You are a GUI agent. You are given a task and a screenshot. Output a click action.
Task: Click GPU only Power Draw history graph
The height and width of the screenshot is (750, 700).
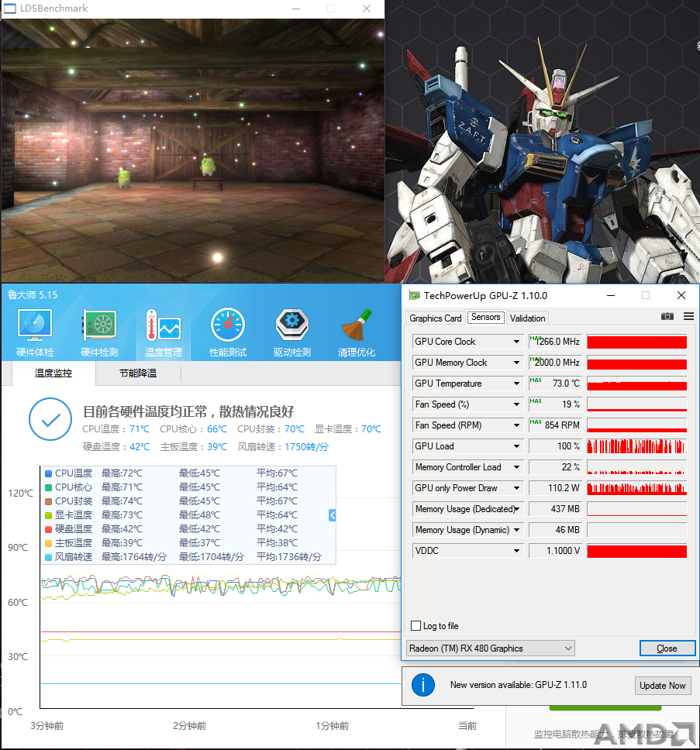(x=637, y=488)
